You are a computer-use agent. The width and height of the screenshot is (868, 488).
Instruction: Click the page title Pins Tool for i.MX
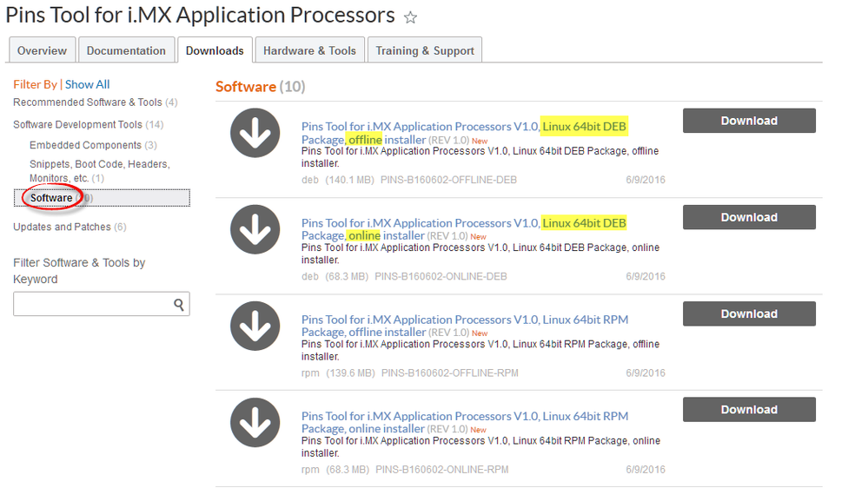click(200, 16)
